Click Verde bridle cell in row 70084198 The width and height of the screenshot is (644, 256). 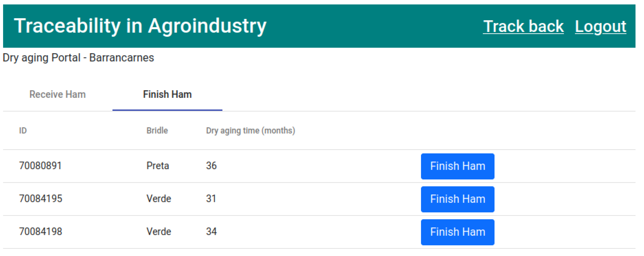159,232
